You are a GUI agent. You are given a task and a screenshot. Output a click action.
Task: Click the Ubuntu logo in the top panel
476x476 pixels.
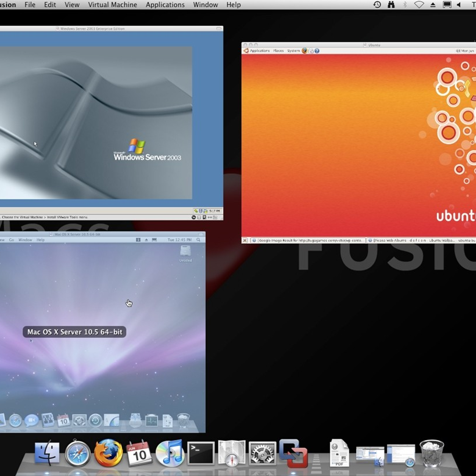[x=246, y=51]
